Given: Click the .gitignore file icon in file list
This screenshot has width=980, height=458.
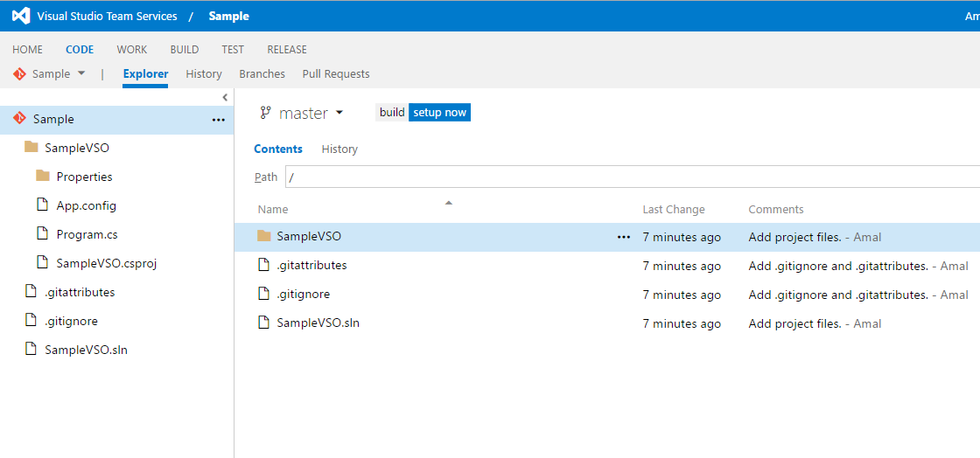Looking at the screenshot, I should (x=264, y=295).
